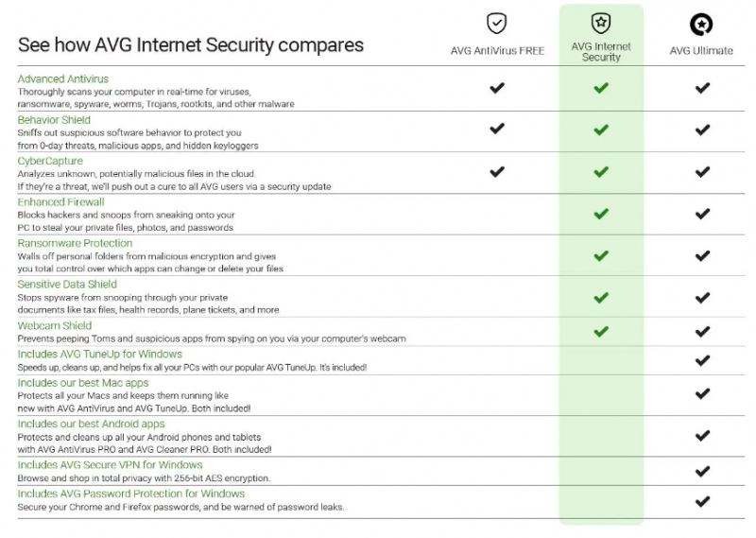Click Behavior Shield green checkmark under Internet Security
756x538 pixels.
[601, 130]
